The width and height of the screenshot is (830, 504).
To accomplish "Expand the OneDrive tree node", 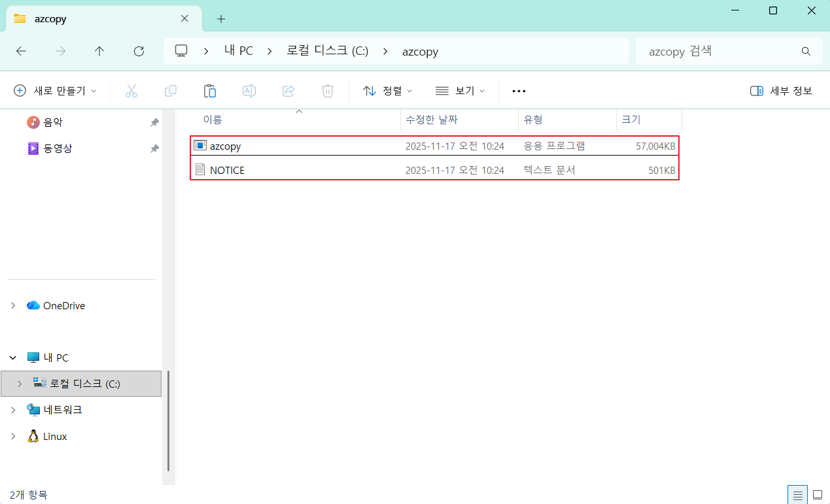I will [13, 305].
